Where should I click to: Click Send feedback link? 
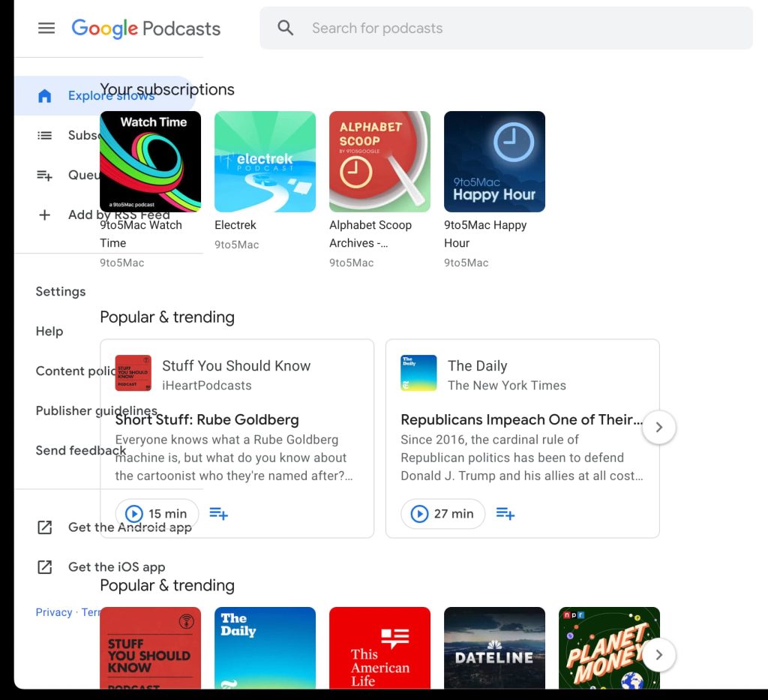[80, 451]
